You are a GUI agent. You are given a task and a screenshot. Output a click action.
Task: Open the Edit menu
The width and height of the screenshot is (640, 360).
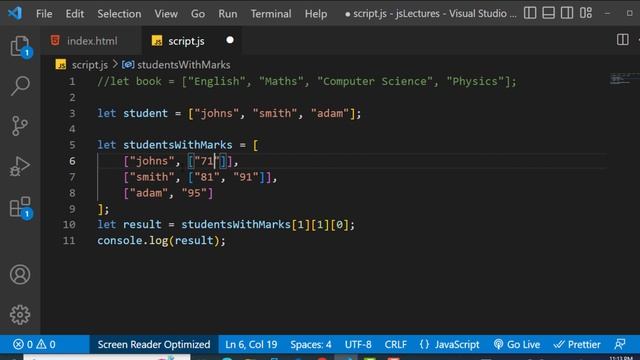75,14
